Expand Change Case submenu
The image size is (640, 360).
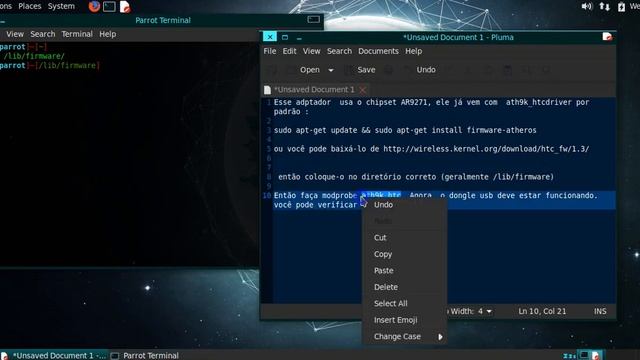click(x=404, y=336)
